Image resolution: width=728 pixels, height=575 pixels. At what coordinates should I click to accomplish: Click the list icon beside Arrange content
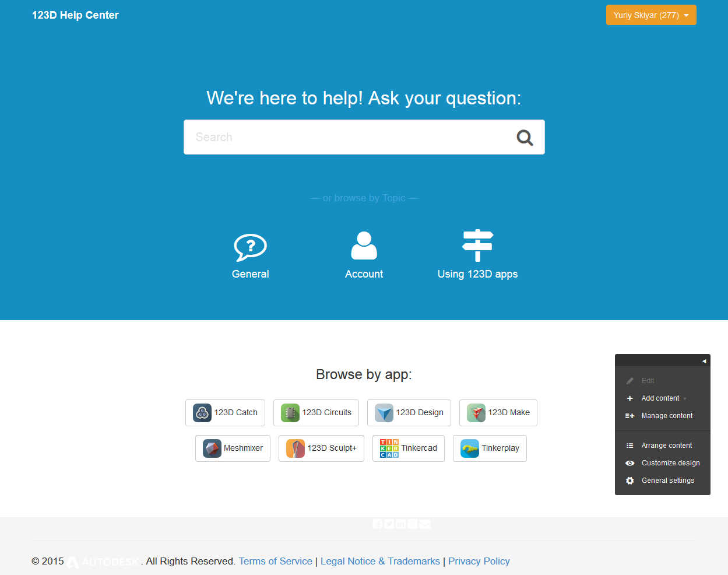click(x=630, y=446)
